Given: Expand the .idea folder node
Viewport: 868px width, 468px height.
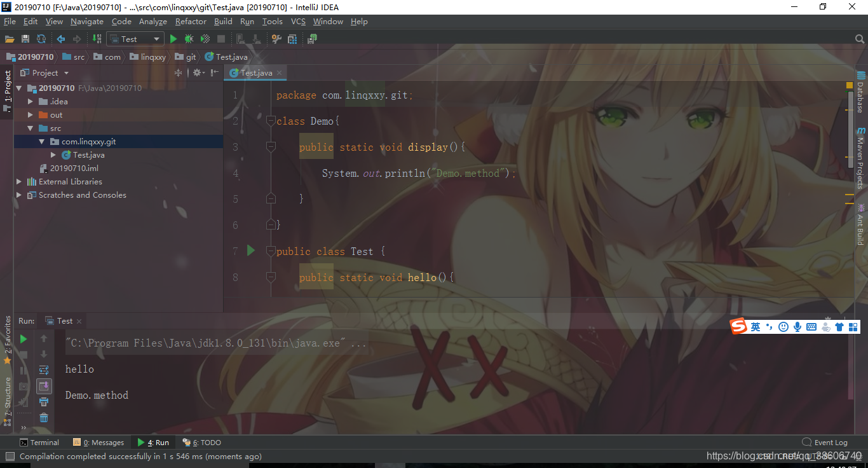Looking at the screenshot, I should click(31, 101).
